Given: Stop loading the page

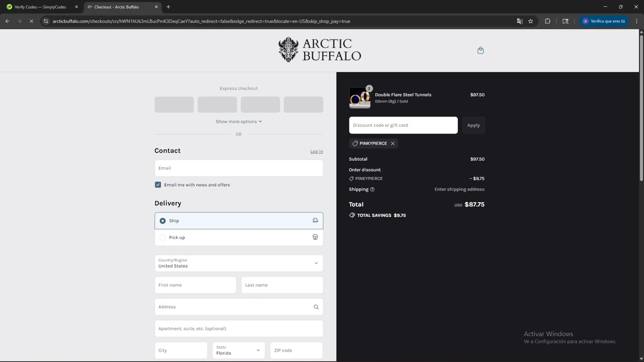Looking at the screenshot, I should (31, 21).
